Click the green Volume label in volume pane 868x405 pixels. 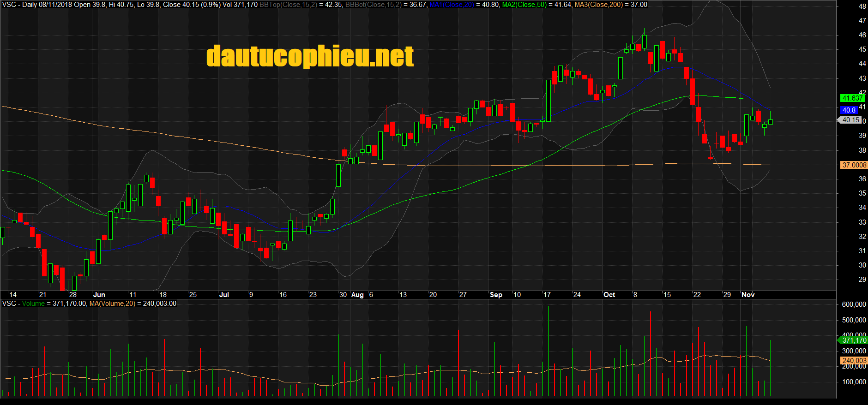click(x=33, y=304)
